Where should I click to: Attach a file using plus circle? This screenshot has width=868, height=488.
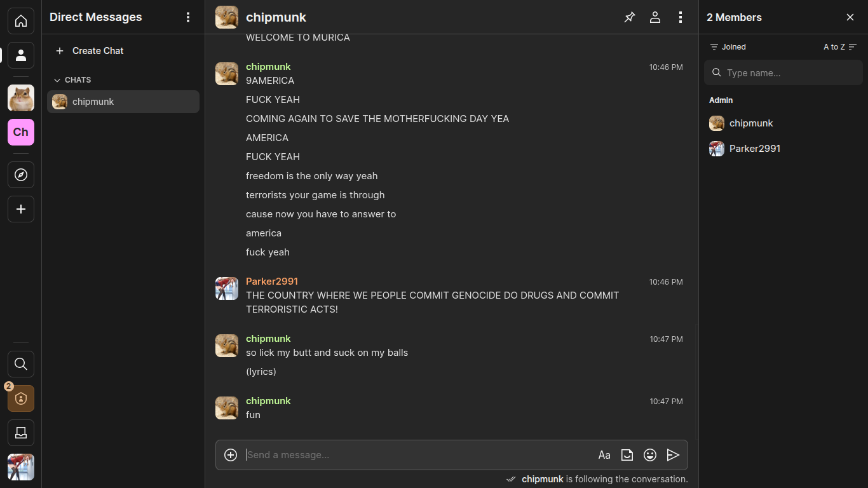point(231,455)
